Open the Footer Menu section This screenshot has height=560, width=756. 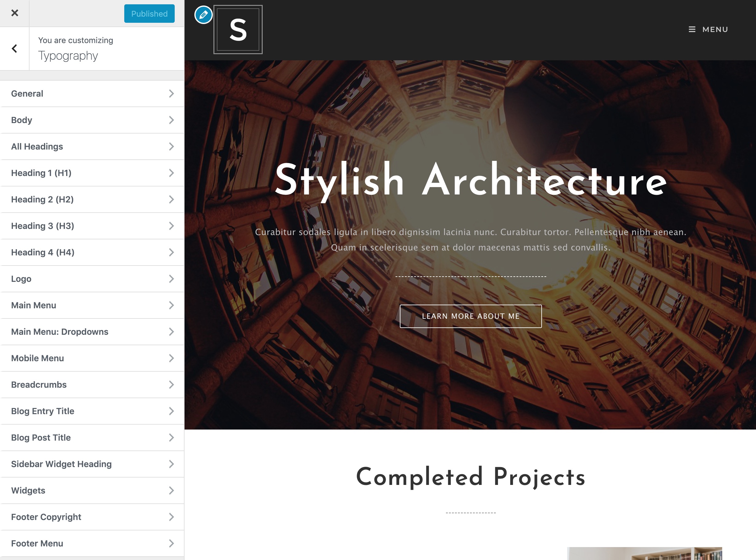point(92,543)
